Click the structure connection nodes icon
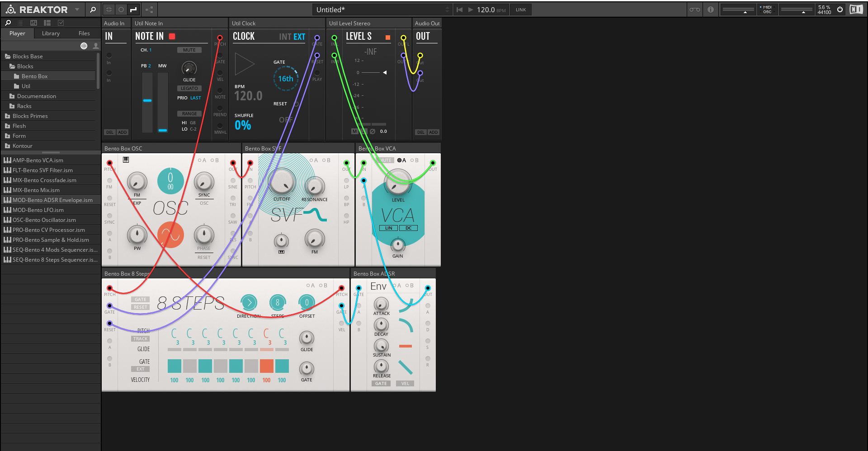Screen dimensions: 868x451 (x=149, y=9)
